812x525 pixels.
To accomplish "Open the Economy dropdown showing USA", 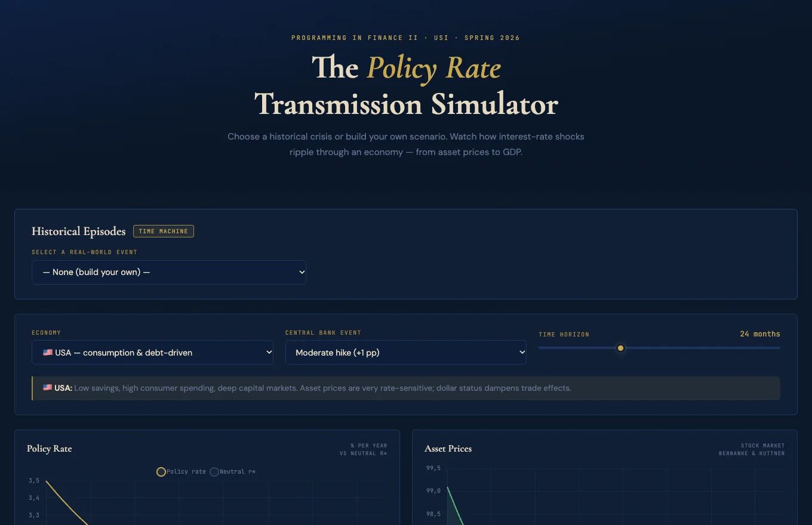I will pos(152,353).
